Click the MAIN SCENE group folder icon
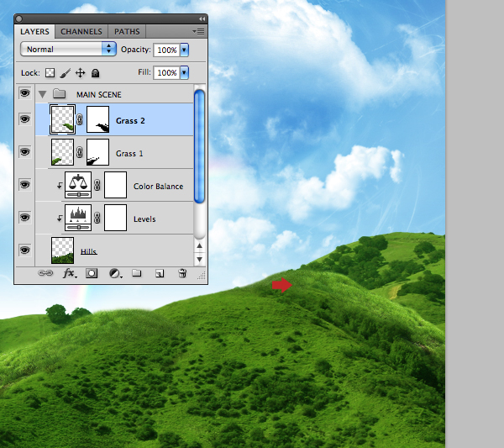 click(59, 93)
